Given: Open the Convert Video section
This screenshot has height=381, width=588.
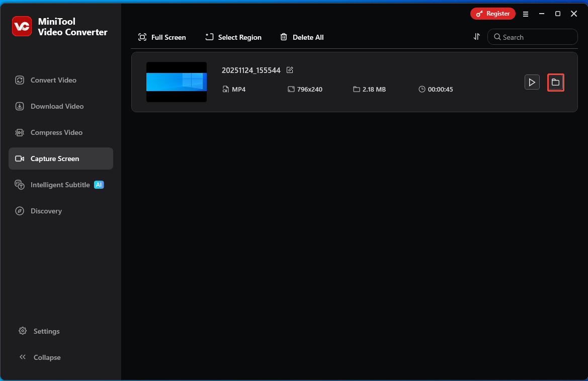Looking at the screenshot, I should [53, 80].
